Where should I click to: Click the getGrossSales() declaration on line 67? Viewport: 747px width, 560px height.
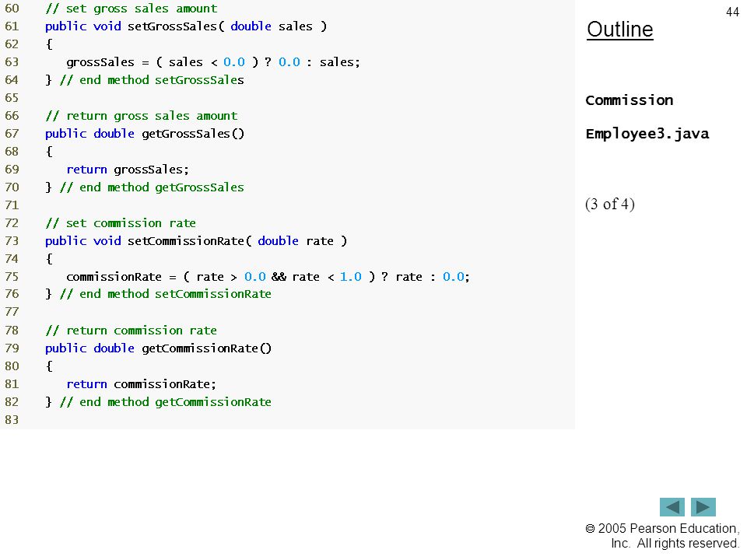[x=145, y=134]
